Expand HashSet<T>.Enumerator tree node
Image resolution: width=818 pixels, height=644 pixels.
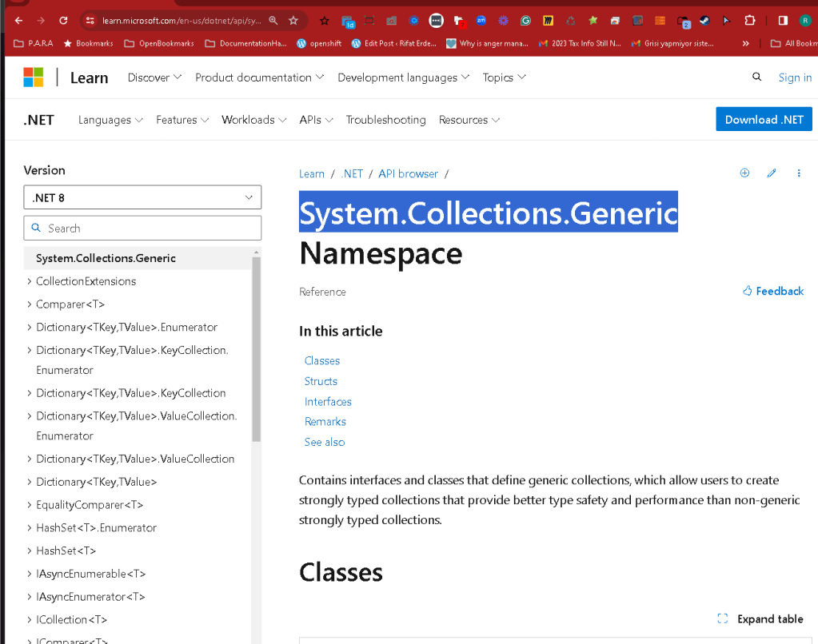pos(29,527)
